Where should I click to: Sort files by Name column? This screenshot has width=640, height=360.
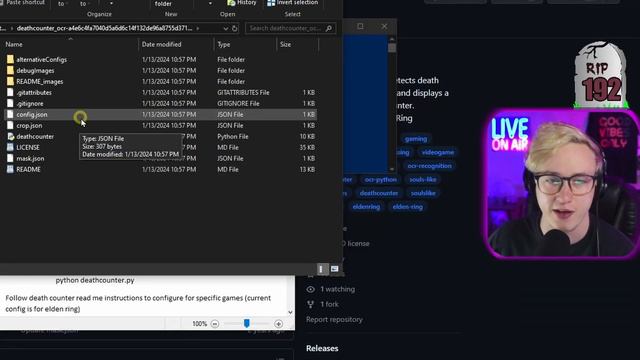[x=14, y=44]
